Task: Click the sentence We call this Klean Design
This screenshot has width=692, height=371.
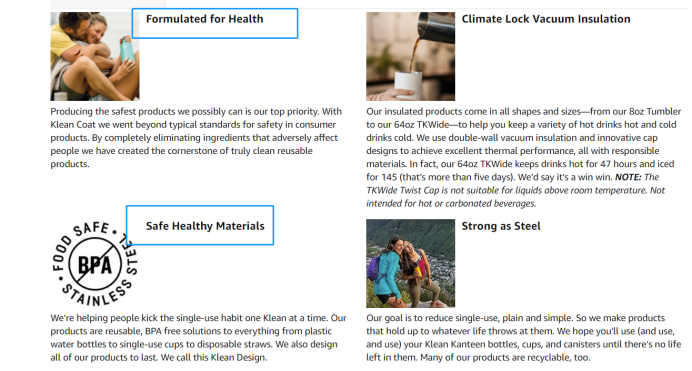Action: pos(214,357)
